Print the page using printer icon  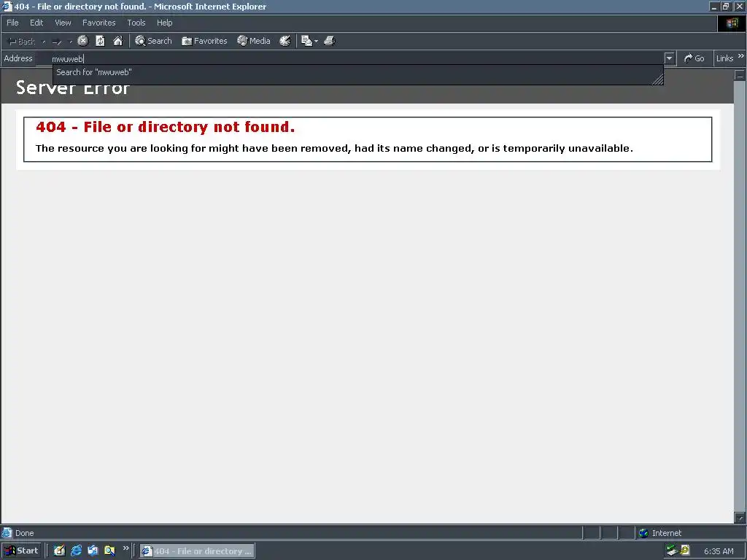pyautogui.click(x=329, y=41)
